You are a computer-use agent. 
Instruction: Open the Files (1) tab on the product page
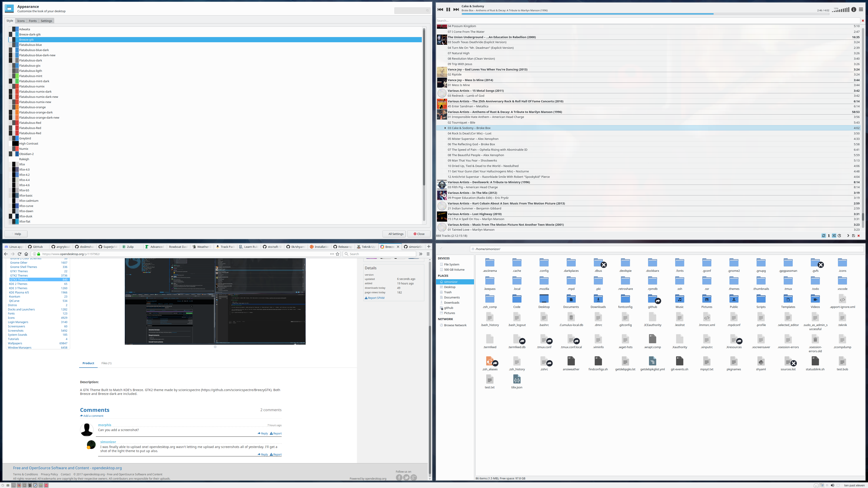[x=106, y=363]
